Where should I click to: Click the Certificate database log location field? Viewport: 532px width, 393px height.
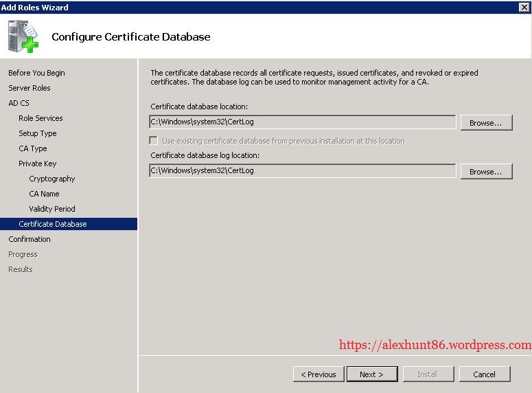click(x=302, y=170)
